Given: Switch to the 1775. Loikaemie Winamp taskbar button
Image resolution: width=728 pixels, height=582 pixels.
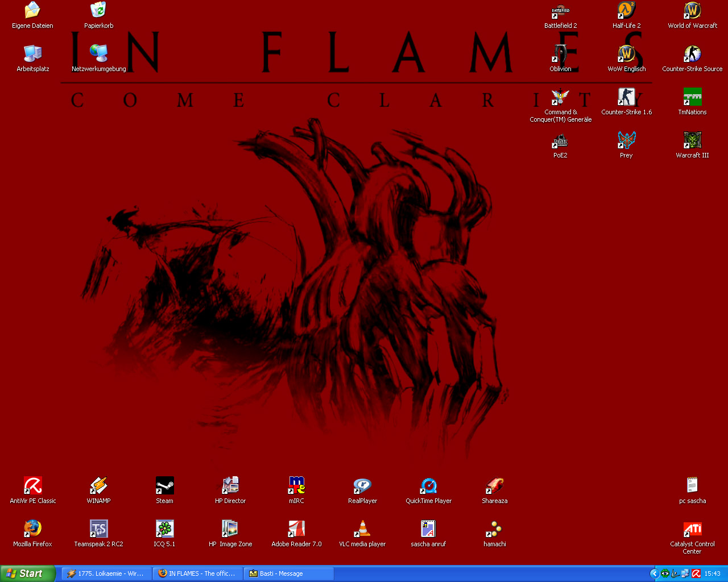Looking at the screenshot, I should pyautogui.click(x=106, y=573).
